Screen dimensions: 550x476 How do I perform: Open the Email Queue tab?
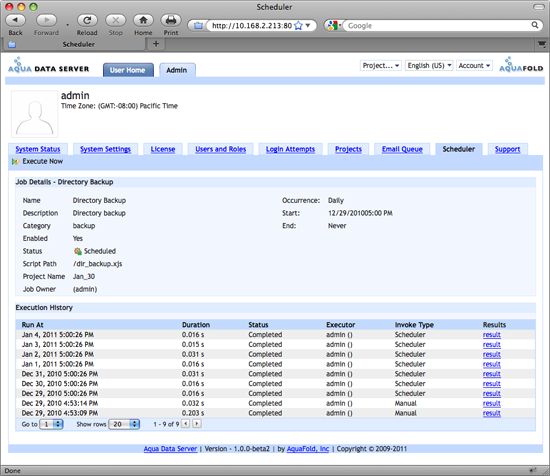(402, 149)
